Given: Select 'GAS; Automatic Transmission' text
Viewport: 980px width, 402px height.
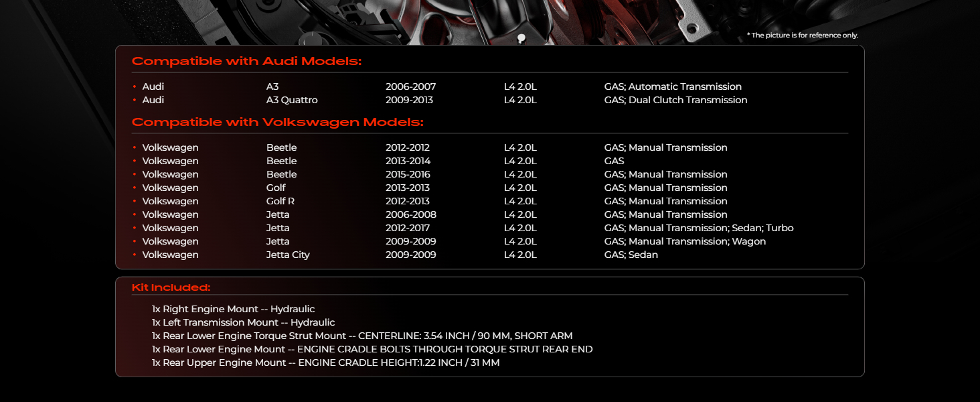Looking at the screenshot, I should [673, 87].
